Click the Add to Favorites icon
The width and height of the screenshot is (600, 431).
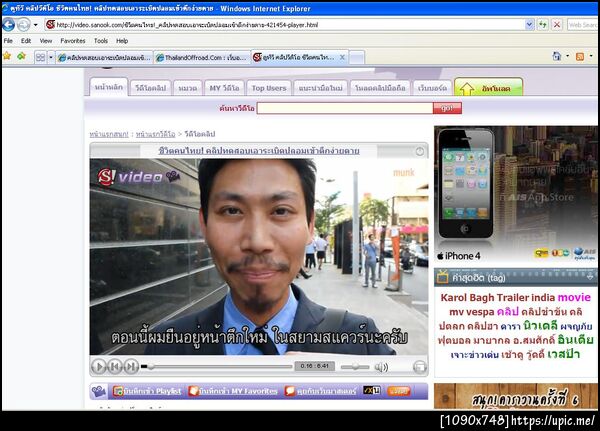coord(21,56)
